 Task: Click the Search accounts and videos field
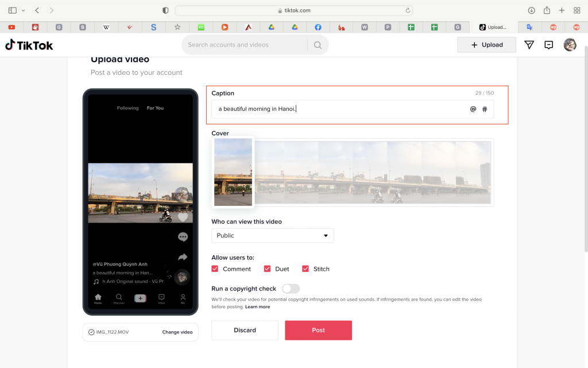(x=245, y=45)
